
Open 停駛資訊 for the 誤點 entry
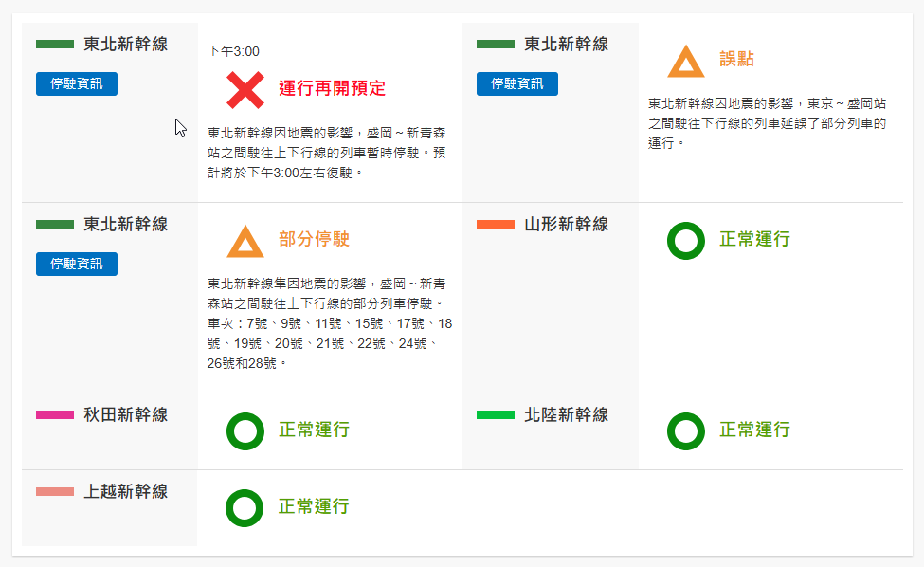(x=517, y=83)
